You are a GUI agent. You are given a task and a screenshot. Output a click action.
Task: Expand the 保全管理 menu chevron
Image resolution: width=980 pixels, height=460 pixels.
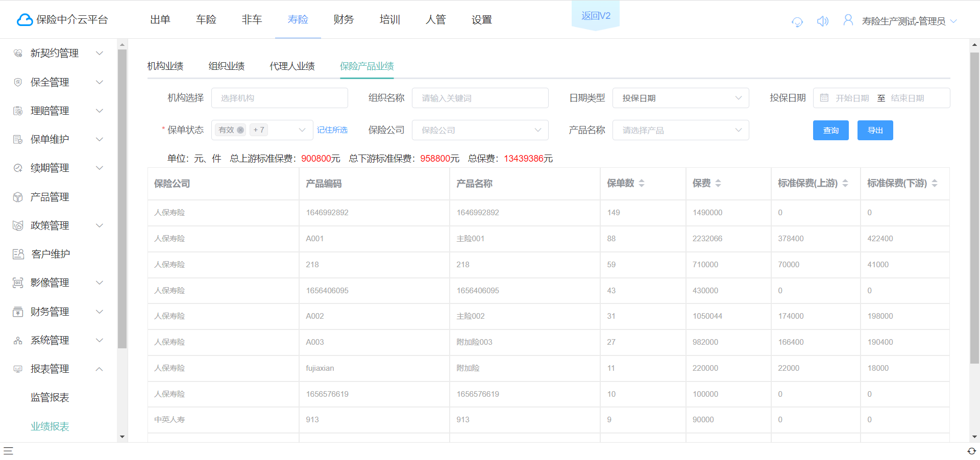[100, 82]
